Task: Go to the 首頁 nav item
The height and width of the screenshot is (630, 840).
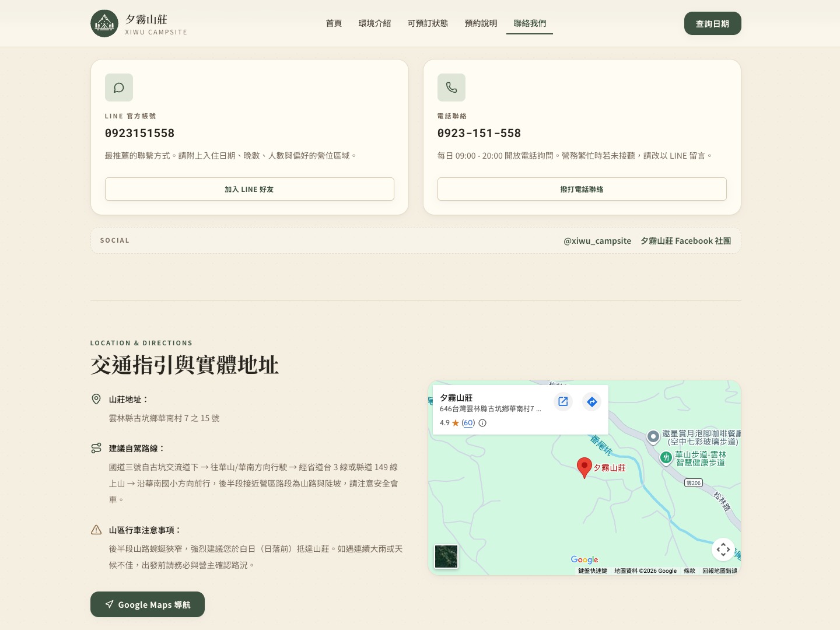Action: coord(334,23)
